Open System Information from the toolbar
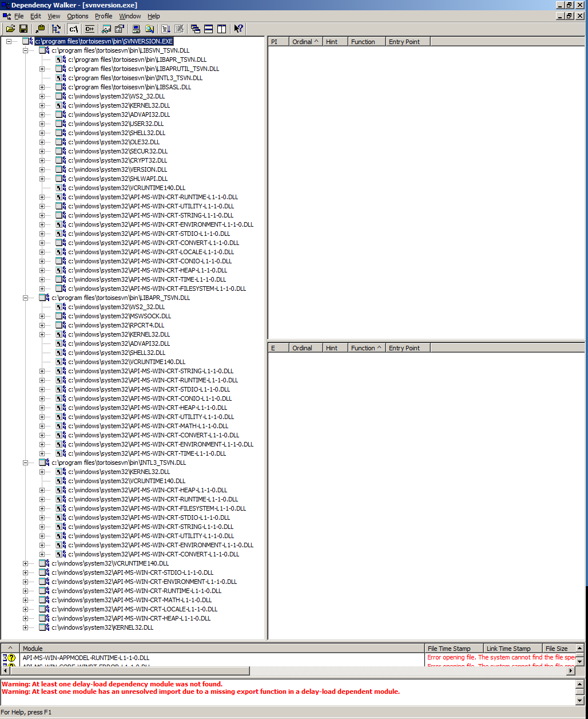588x719 pixels. coord(136,29)
